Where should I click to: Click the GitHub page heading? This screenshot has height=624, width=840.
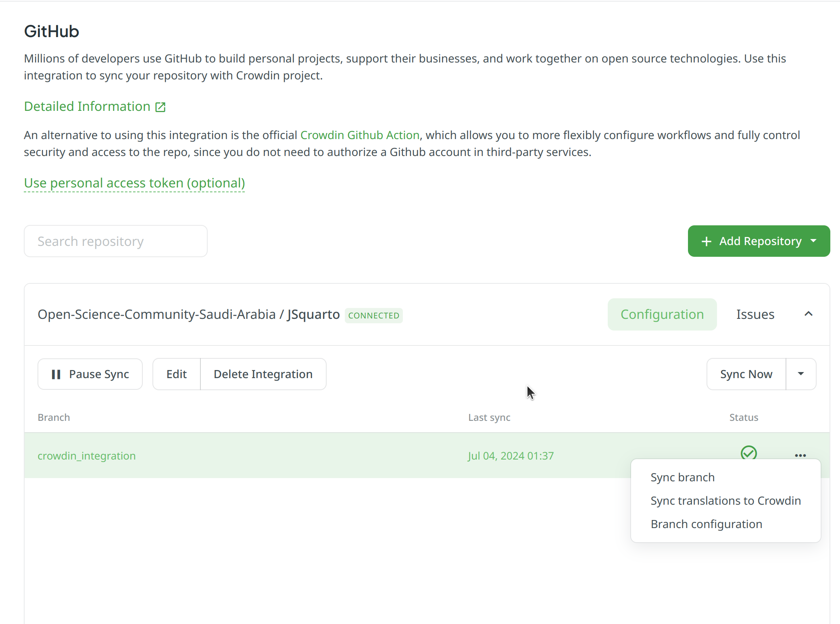pos(52,31)
